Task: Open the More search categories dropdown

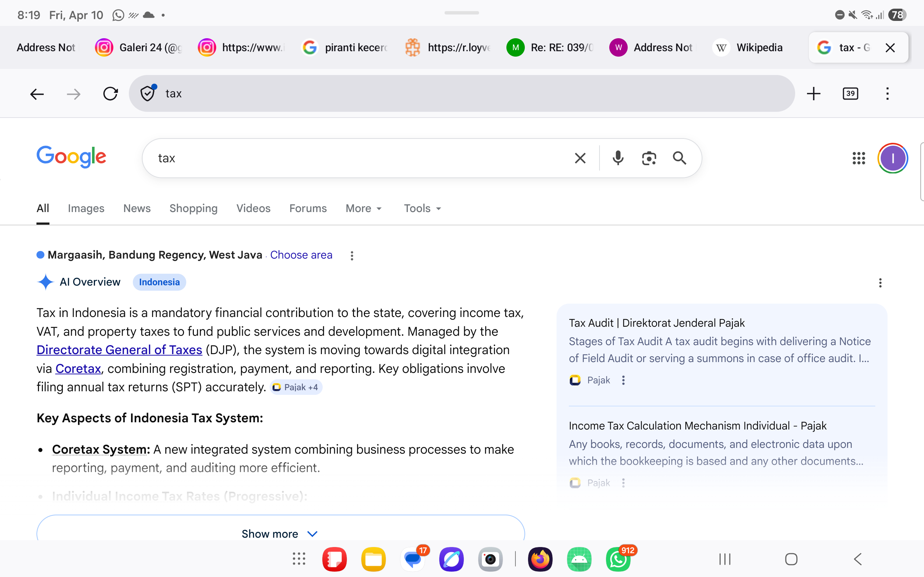Action: coord(363,208)
